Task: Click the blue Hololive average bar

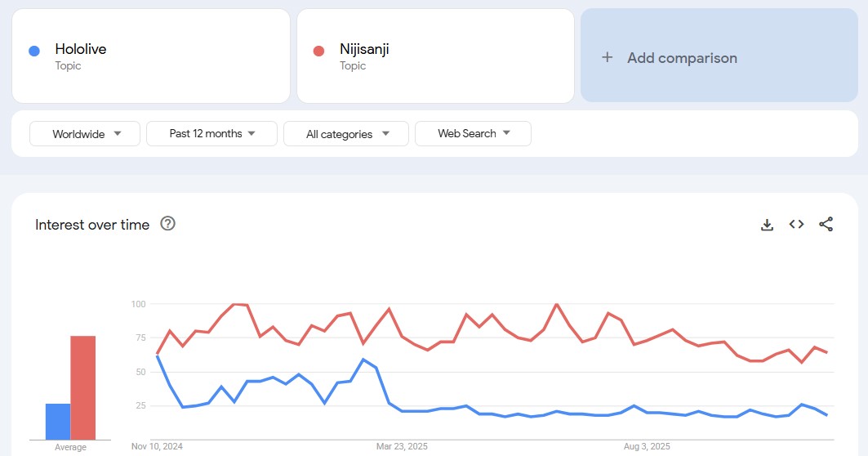Action: [57, 421]
